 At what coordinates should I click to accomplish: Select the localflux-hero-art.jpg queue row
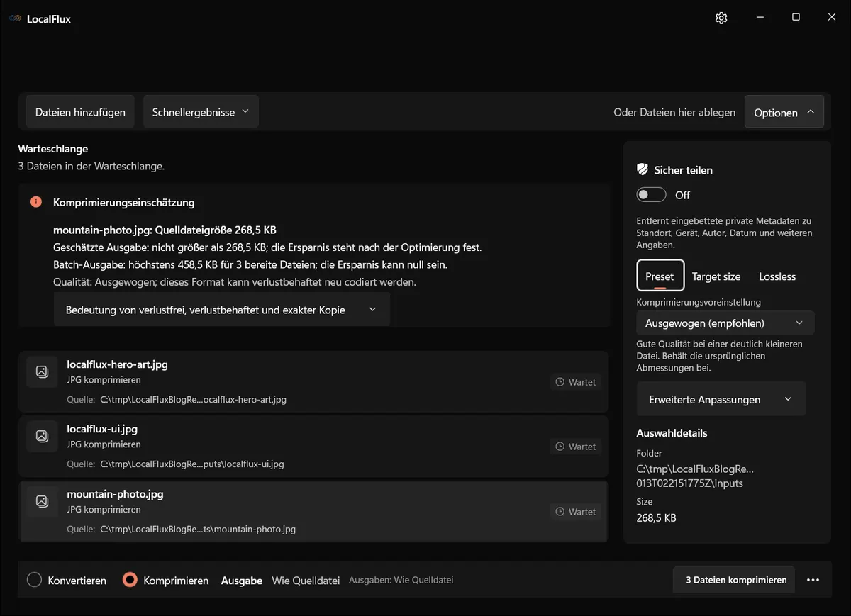pyautogui.click(x=313, y=382)
